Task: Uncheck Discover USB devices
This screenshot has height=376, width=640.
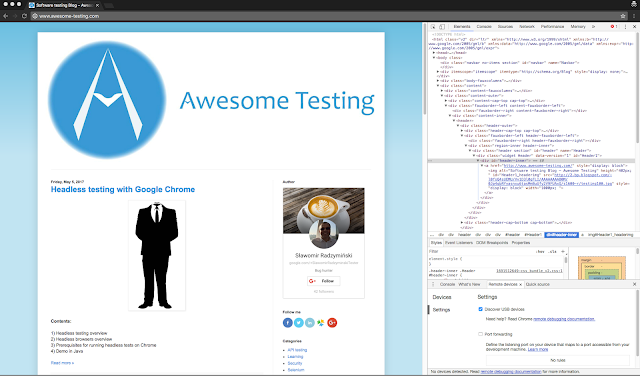Action: (480, 309)
